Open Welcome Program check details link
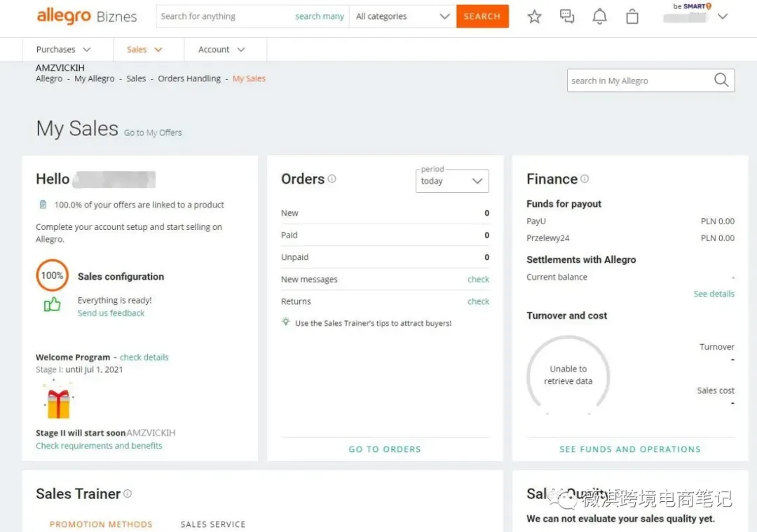 point(144,357)
